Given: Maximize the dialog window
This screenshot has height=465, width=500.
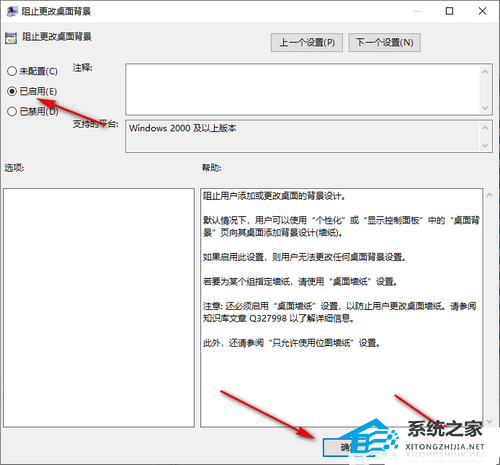Looking at the screenshot, I should click(449, 11).
